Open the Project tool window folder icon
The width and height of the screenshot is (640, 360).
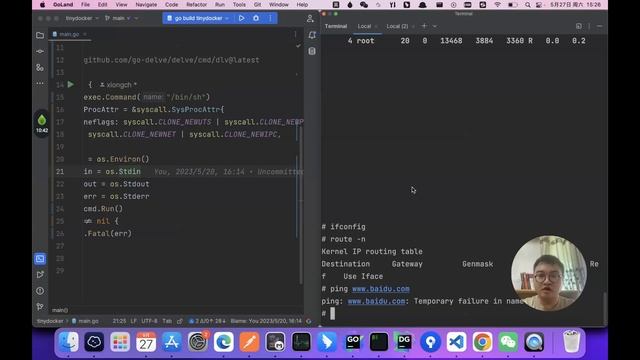click(40, 36)
